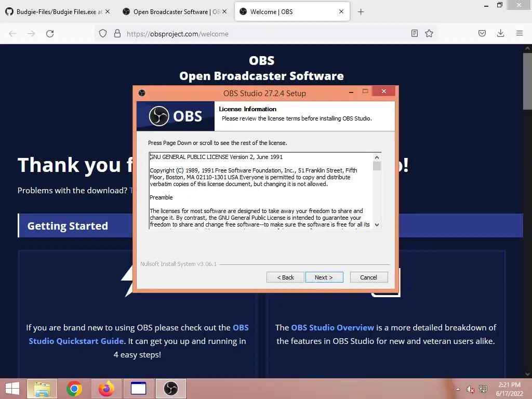Minimize the Firefox browser window
This screenshot has height=399, width=532.
[486, 5]
